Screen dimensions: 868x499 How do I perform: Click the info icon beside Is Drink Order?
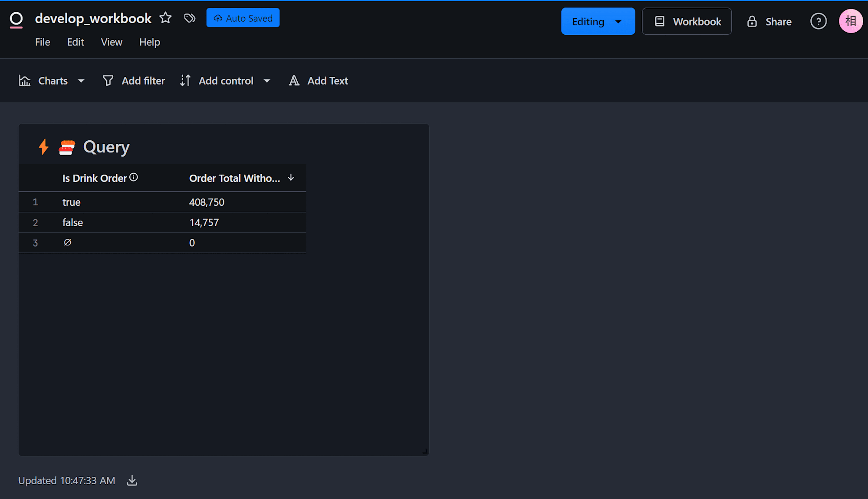tap(134, 177)
